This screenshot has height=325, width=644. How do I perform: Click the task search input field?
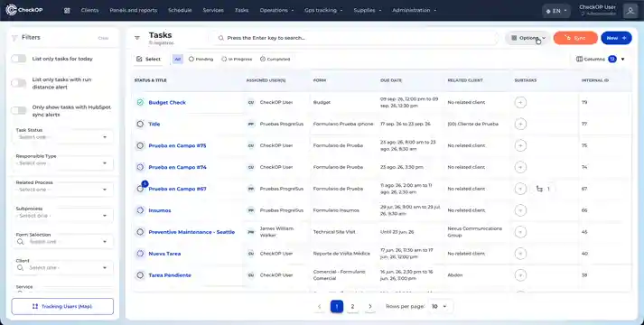pyautogui.click(x=355, y=38)
